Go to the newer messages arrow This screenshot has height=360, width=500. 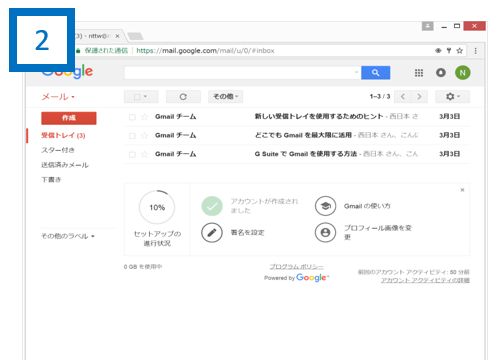403,97
